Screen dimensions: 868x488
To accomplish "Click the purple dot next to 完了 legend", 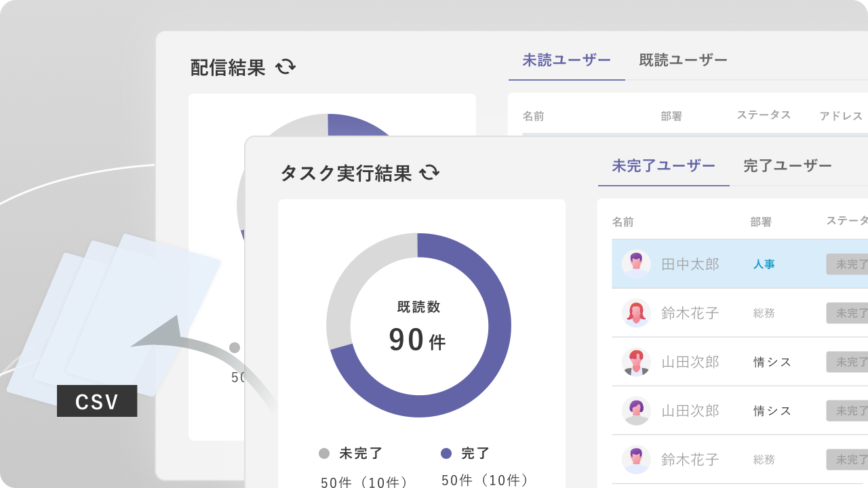I will point(446,453).
